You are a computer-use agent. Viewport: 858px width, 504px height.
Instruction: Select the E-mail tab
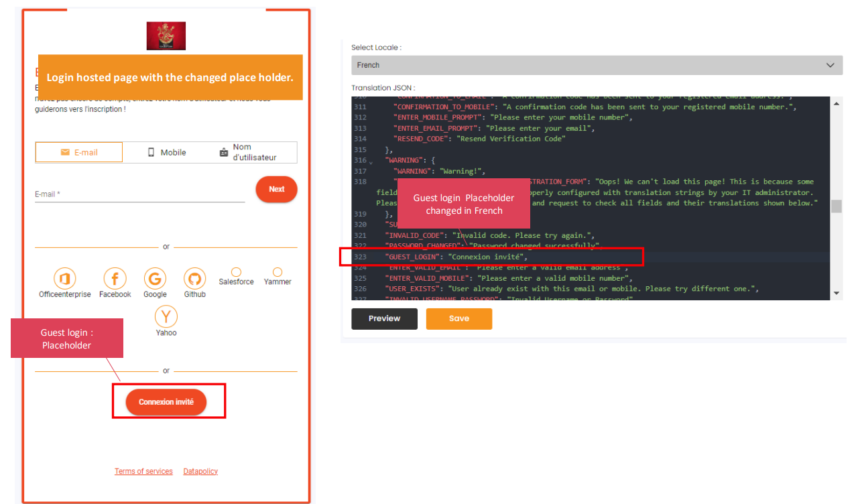(78, 152)
